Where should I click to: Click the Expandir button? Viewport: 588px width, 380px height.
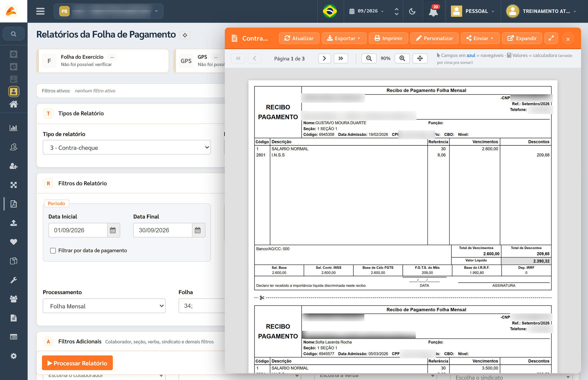pyautogui.click(x=522, y=38)
